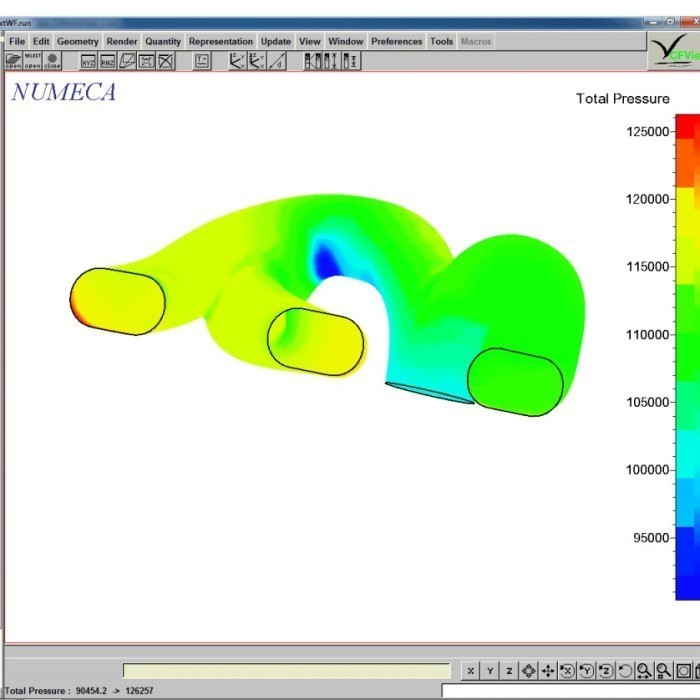The height and width of the screenshot is (700, 700).
Task: Open the Update menu
Action: 276,42
